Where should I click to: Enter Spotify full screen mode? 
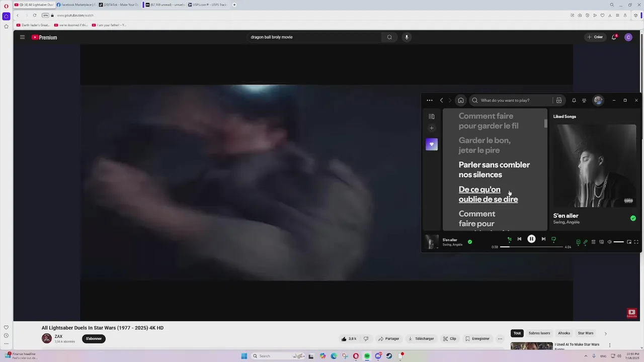[x=636, y=242]
